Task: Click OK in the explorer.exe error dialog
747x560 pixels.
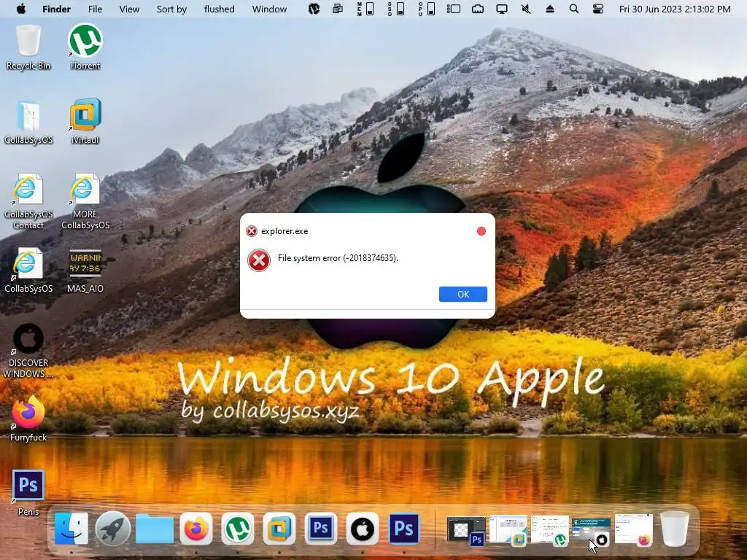Action: pos(462,295)
